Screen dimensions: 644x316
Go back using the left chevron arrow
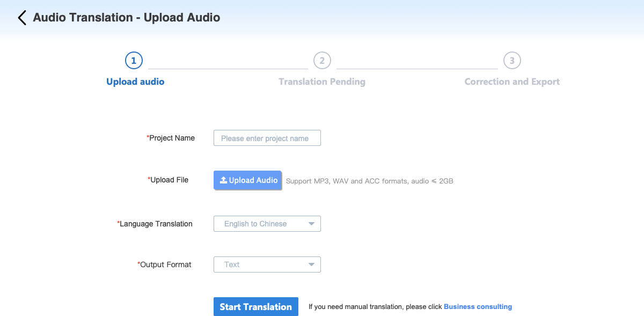coord(22,18)
